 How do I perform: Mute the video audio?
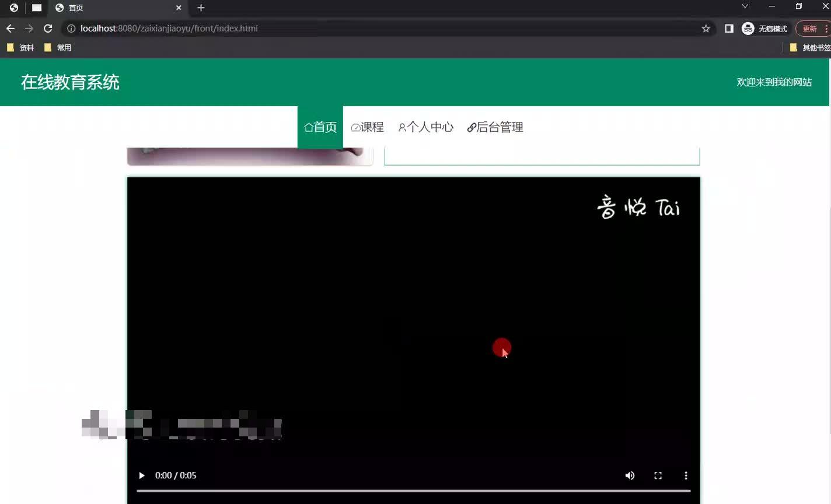coord(630,475)
